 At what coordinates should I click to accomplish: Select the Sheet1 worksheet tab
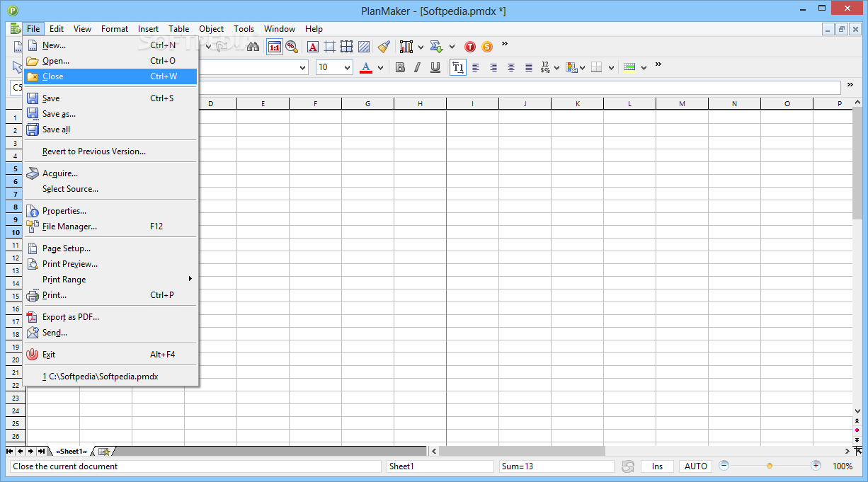(x=71, y=451)
